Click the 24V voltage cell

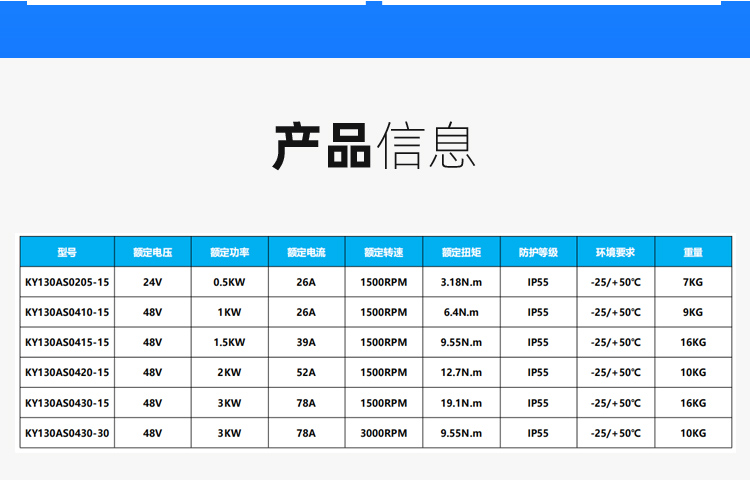(x=152, y=283)
